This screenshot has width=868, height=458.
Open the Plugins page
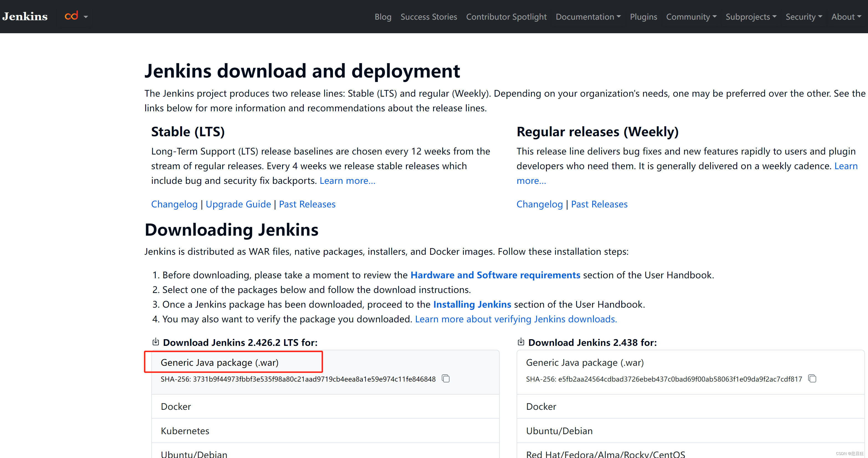click(x=643, y=17)
